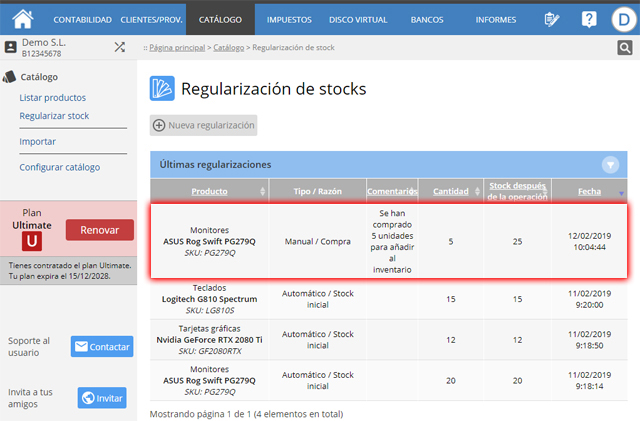Select the Logitech G810 Spectrum product cell

pos(209,299)
